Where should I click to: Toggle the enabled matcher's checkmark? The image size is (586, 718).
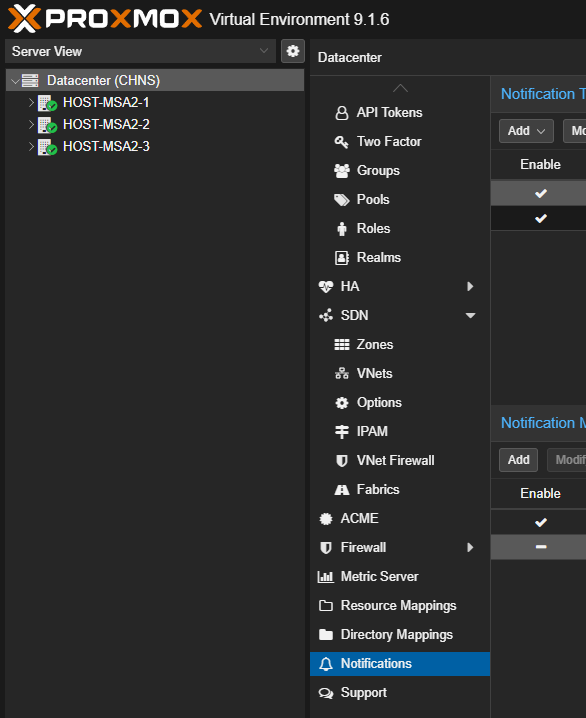pos(541,522)
